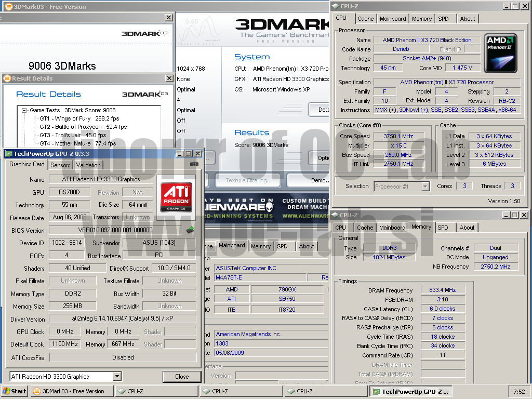This screenshot has height=399, width=532.
Task: Open About tab in middle CPU-Z Mainboard window
Action: pyautogui.click(x=307, y=246)
